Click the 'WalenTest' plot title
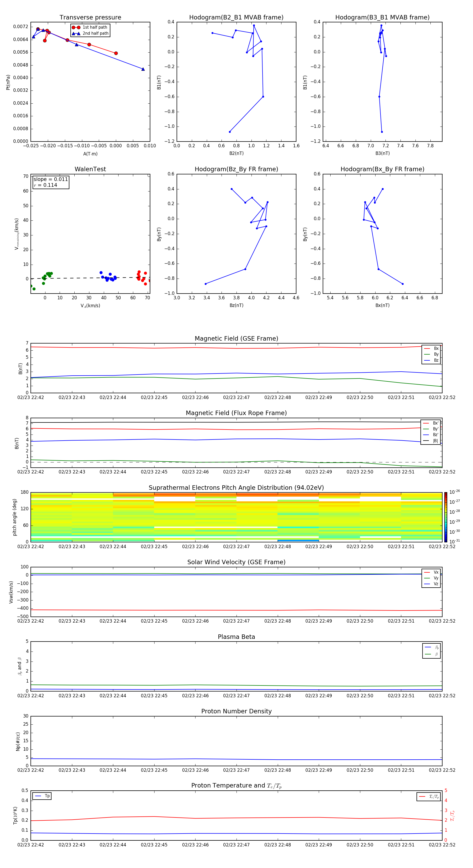The width and height of the screenshot is (473, 868). [90, 169]
